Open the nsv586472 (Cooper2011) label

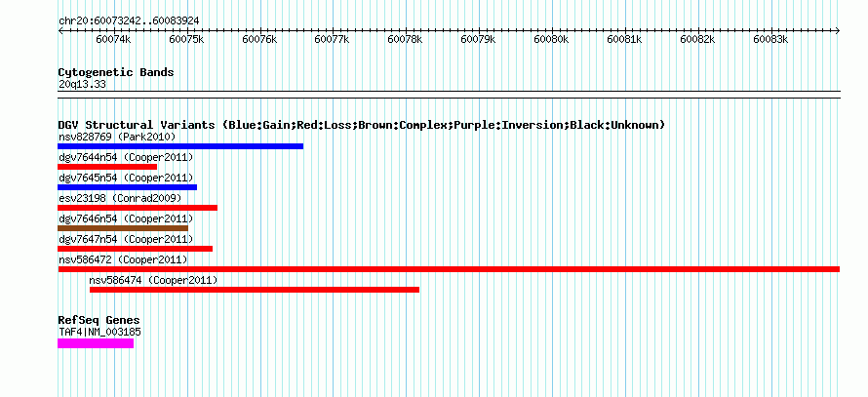(123, 259)
